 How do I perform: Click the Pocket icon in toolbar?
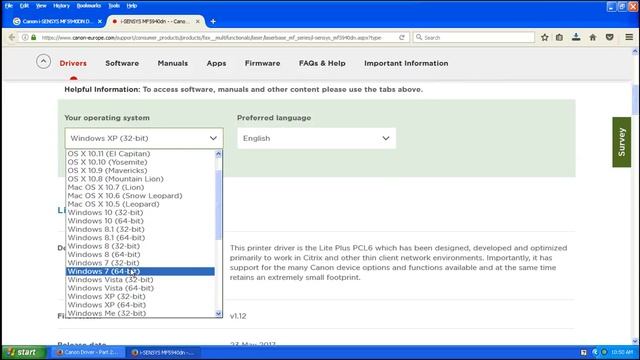[609, 37]
